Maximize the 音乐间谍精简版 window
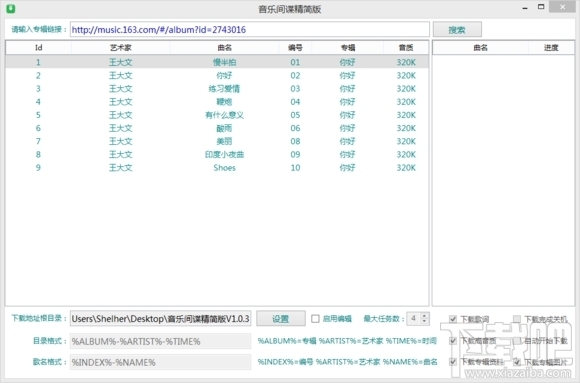The width and height of the screenshot is (580, 383). [541, 7]
